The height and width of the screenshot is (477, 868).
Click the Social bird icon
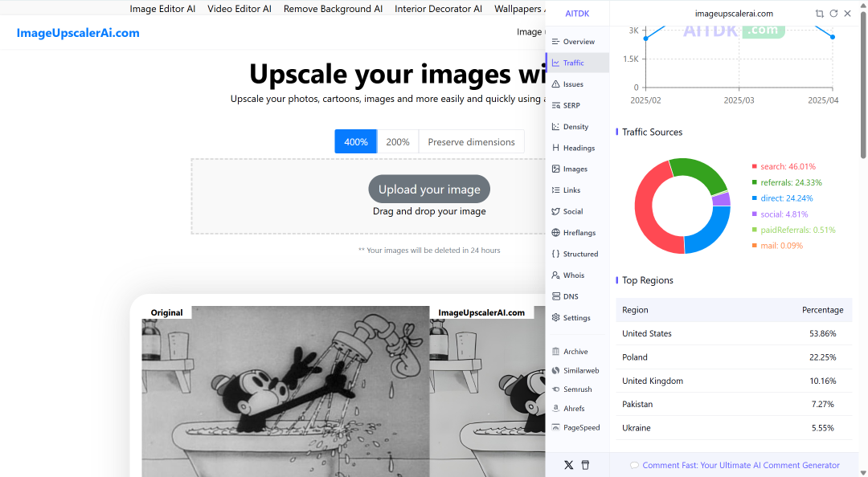coord(556,211)
